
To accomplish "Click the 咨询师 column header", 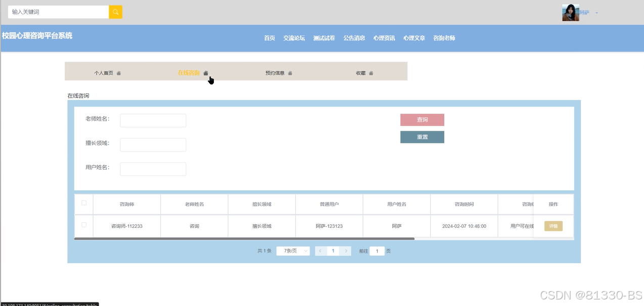I will coord(127,204).
